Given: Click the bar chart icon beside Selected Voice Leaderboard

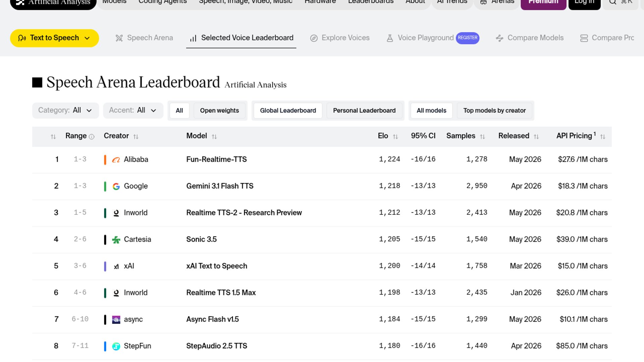Looking at the screenshot, I should point(193,38).
